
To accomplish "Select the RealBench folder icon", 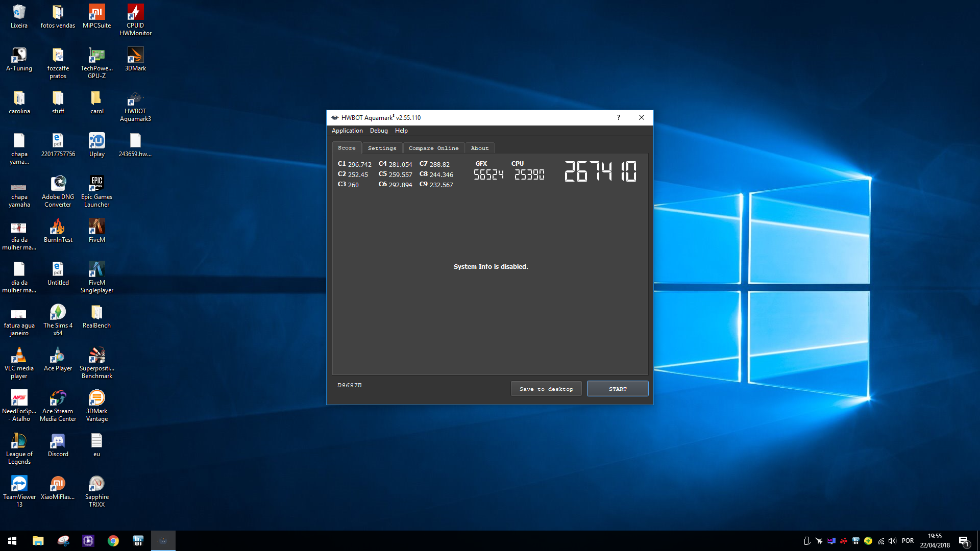I will point(96,316).
